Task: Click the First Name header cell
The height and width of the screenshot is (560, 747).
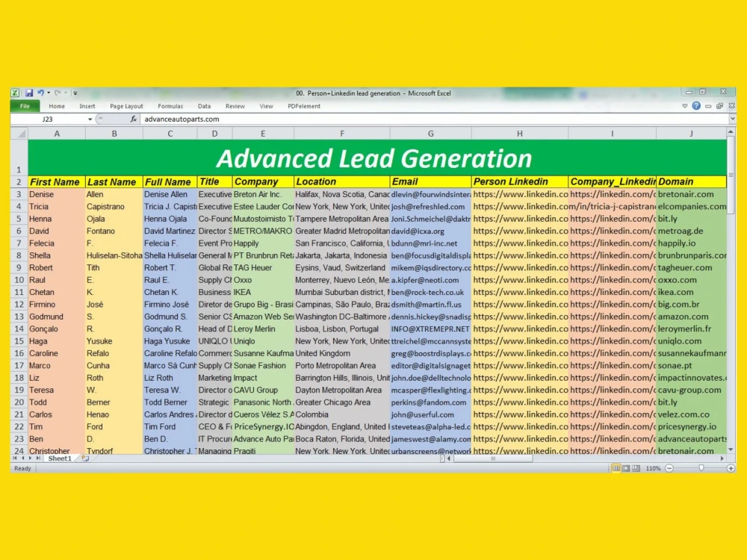Action: pos(57,182)
